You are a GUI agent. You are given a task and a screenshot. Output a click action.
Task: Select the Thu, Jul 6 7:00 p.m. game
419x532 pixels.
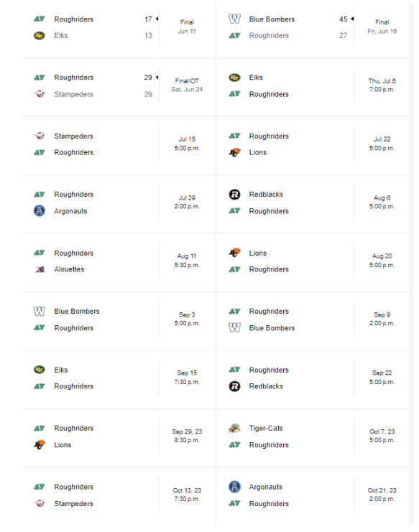(x=382, y=85)
